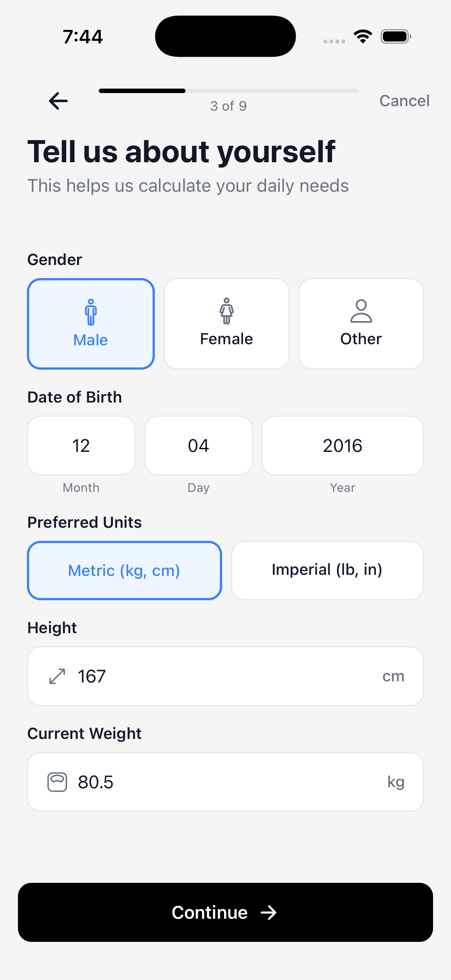Keep Metric (kg, cm) units selected

[124, 570]
